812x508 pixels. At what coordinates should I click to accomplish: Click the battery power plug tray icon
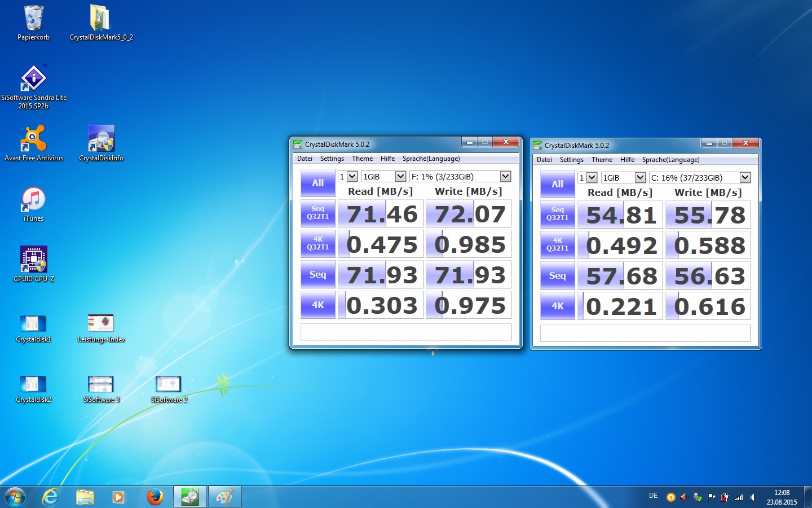(725, 497)
